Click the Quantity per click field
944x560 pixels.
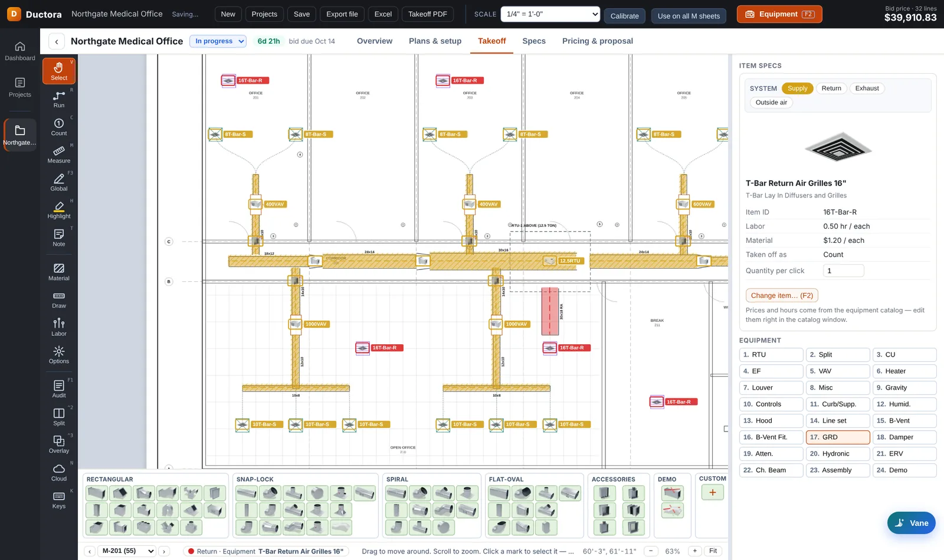click(843, 271)
